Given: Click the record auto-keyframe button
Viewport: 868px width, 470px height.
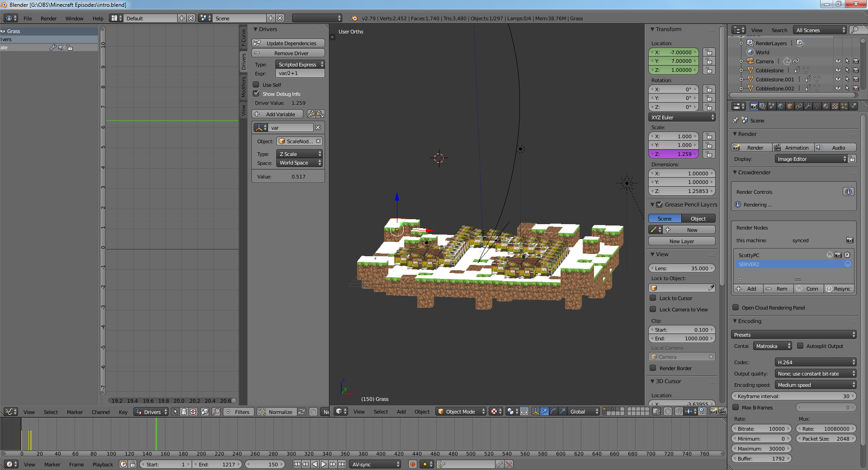Looking at the screenshot, I should pyautogui.click(x=412, y=464).
